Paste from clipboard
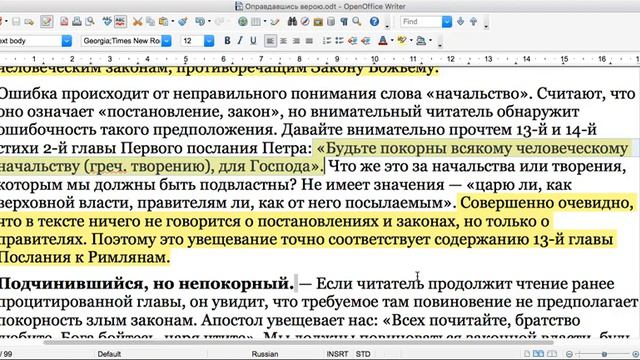Image resolution: width=640 pixels, height=360 pixels. (164, 22)
